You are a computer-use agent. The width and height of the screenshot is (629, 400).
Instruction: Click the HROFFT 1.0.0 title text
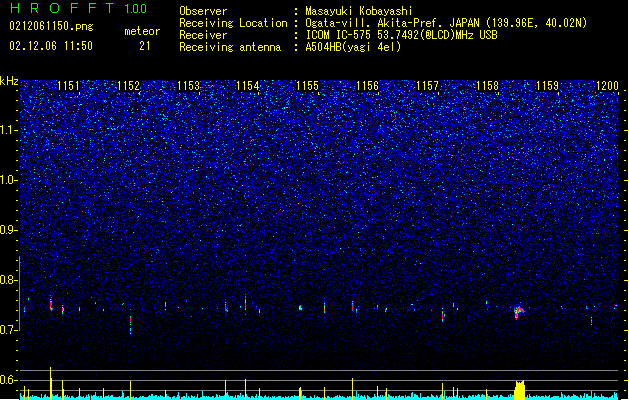click(x=79, y=8)
